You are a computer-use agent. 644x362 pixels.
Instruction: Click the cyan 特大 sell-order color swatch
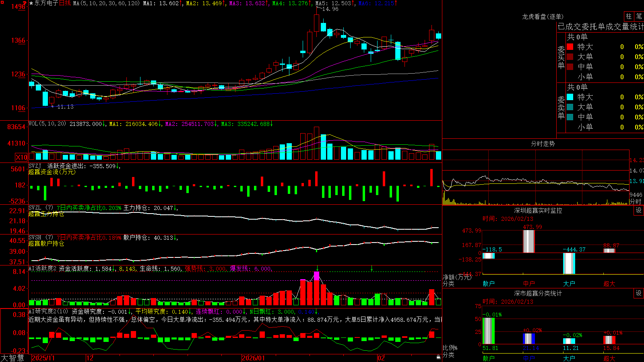[x=570, y=97]
